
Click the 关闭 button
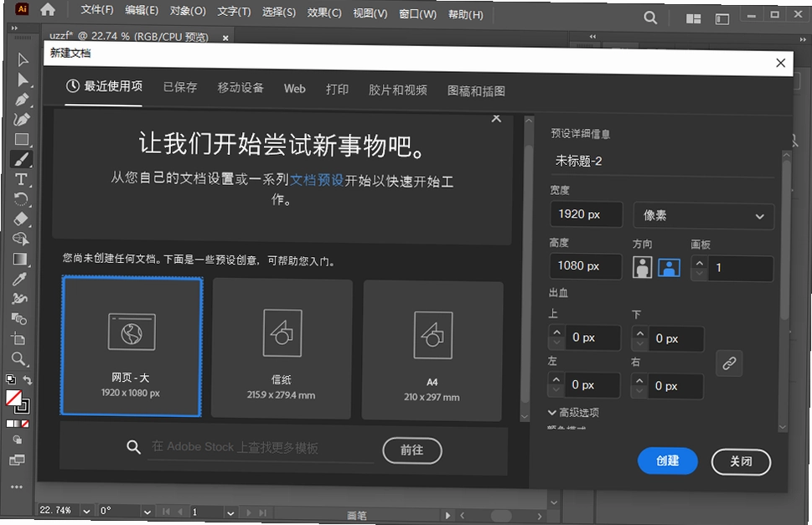(x=741, y=461)
